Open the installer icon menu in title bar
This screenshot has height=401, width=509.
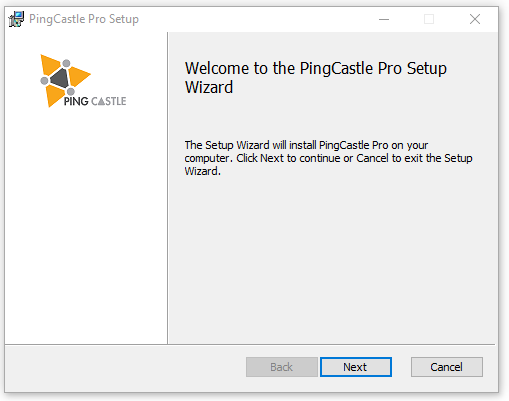point(16,19)
